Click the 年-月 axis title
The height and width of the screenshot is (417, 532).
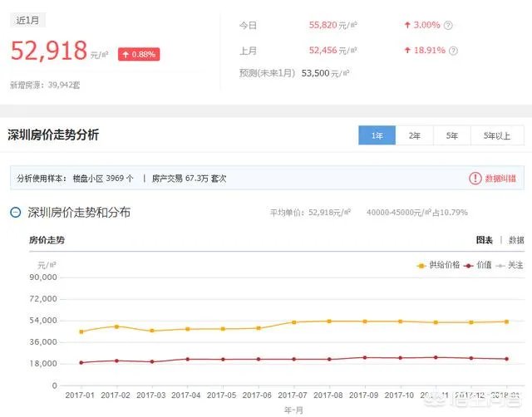tap(293, 410)
